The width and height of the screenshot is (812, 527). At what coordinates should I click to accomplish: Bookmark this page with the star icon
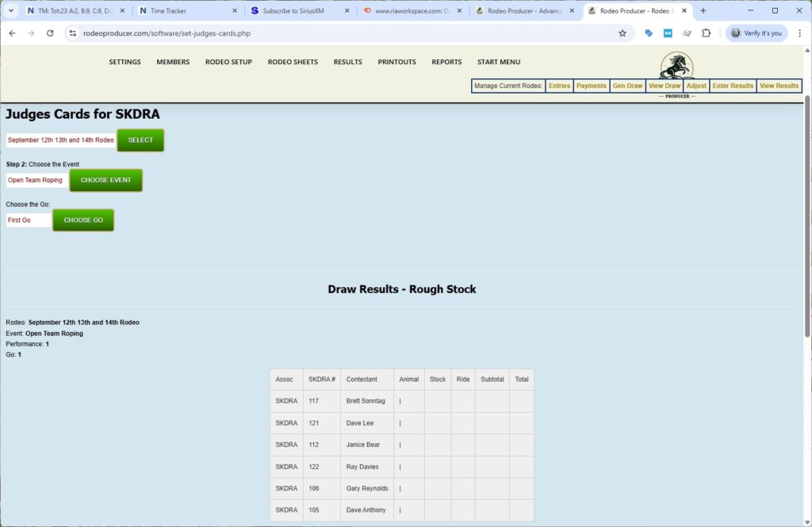pos(622,33)
